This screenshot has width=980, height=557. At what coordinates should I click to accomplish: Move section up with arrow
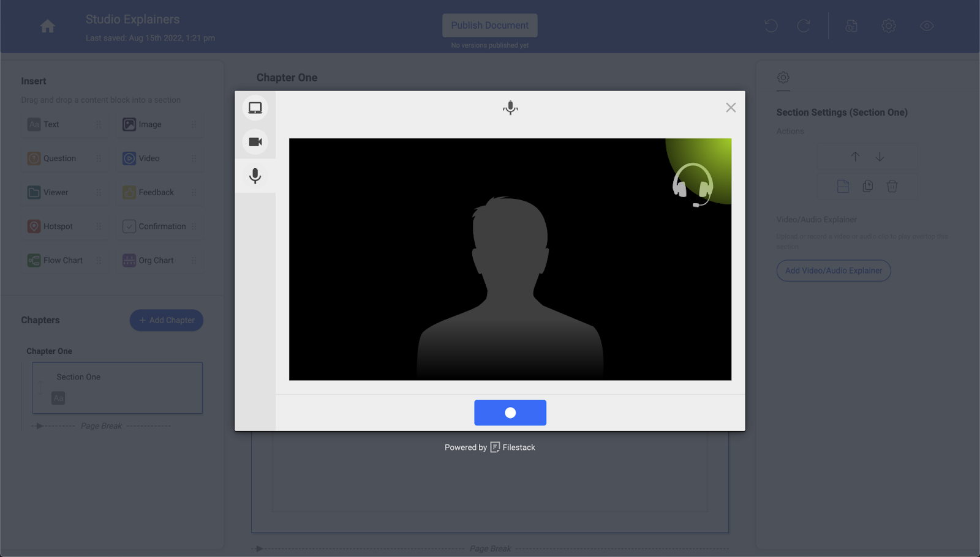click(x=855, y=157)
